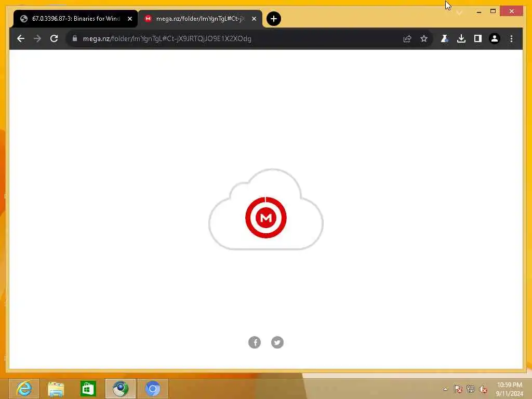This screenshot has width=532, height=399.
Task: Open MEGA's Twitter page link
Action: (x=277, y=342)
